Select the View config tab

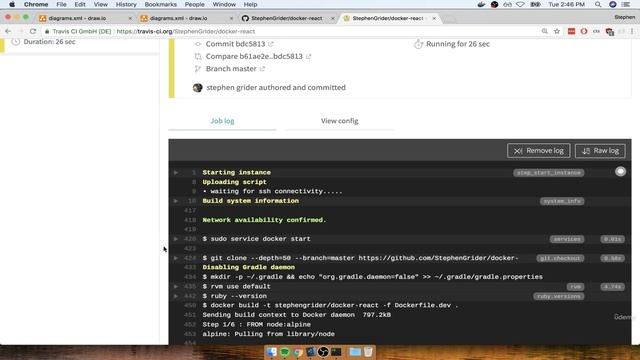pyautogui.click(x=340, y=121)
